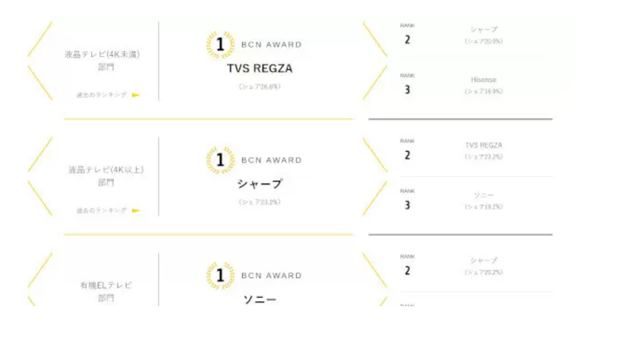The image size is (644, 339).
Task: Click the rank 1 laurel badge above シャープ winner
Action: (x=220, y=160)
